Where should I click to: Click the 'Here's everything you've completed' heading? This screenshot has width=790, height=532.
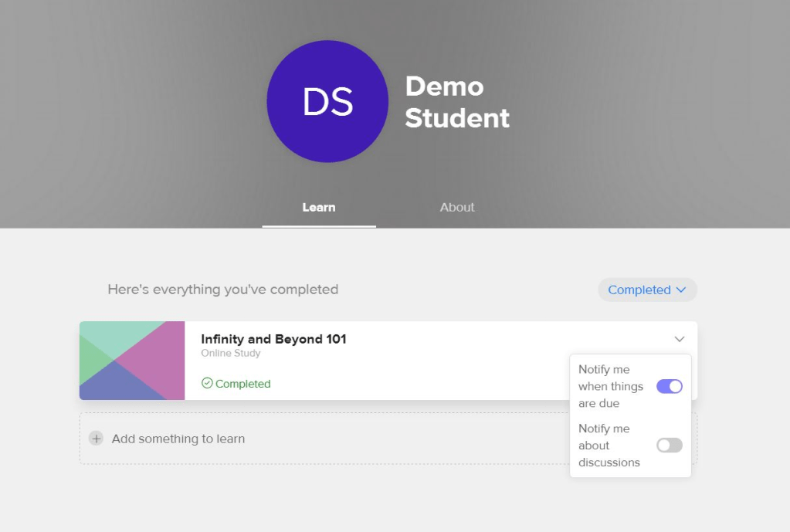coord(222,290)
